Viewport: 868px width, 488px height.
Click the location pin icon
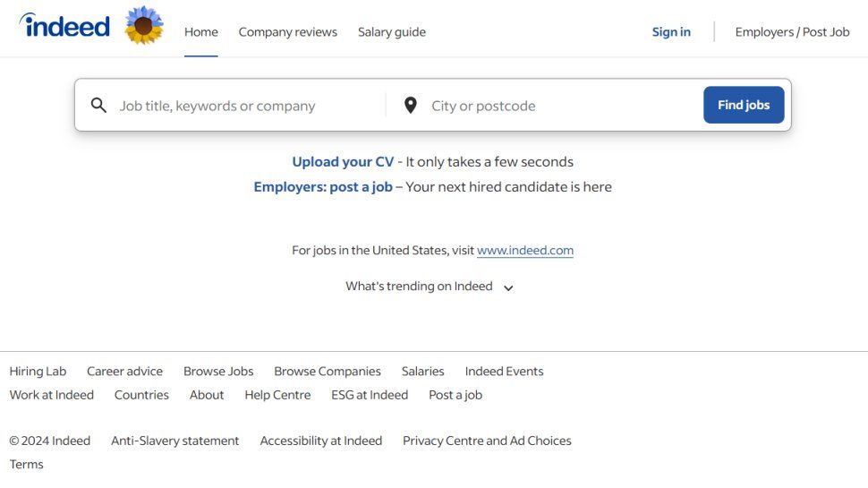pos(411,106)
